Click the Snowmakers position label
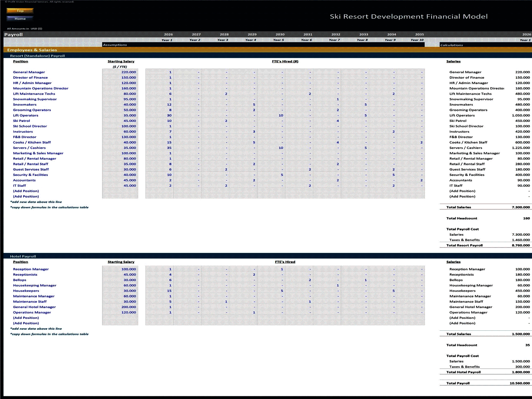 [25, 104]
